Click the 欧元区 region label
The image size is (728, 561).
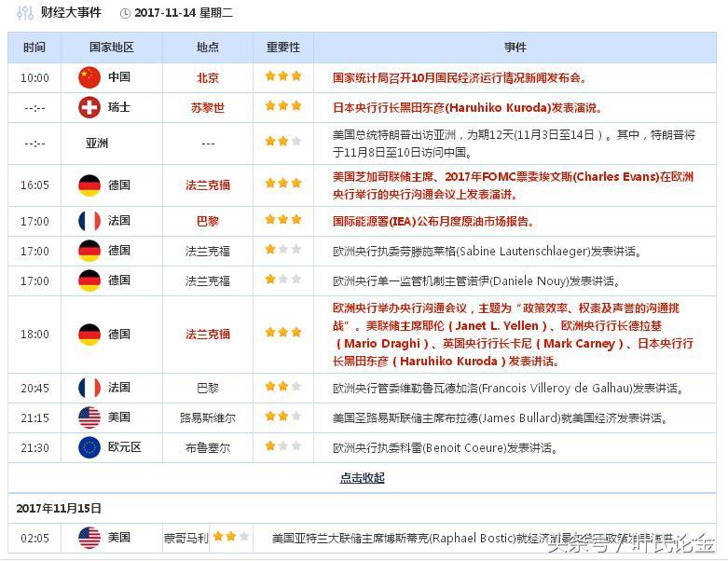pos(124,447)
